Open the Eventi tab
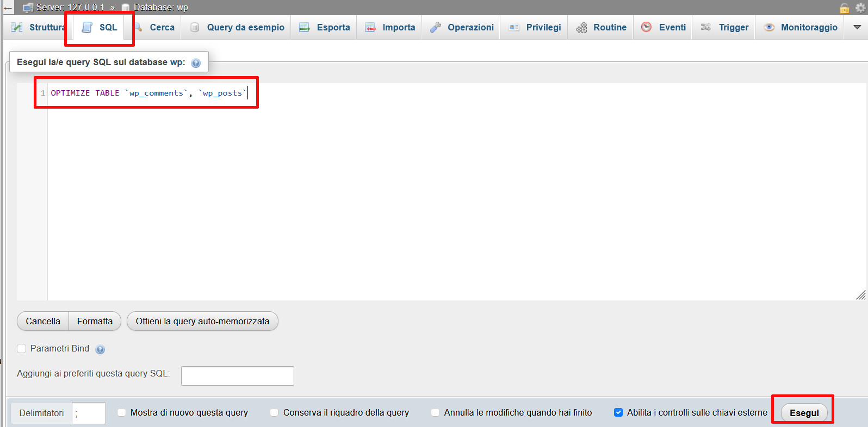The image size is (868, 427). (664, 27)
